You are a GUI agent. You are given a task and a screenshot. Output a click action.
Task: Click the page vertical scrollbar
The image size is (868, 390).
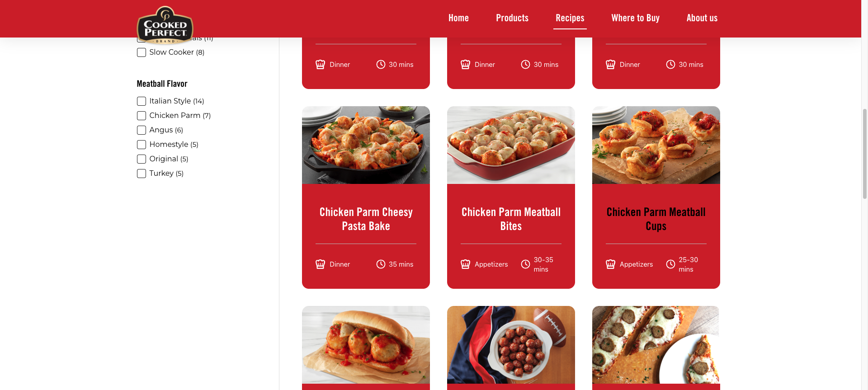864,154
